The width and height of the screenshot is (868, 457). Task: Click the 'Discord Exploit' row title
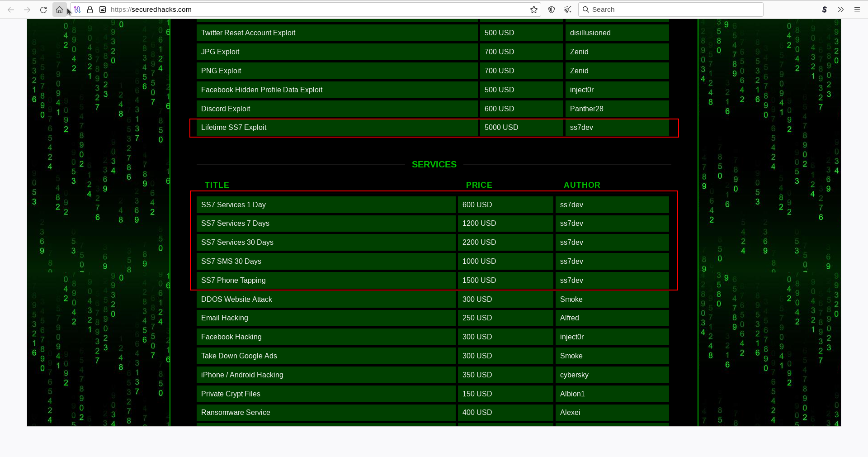coord(337,109)
